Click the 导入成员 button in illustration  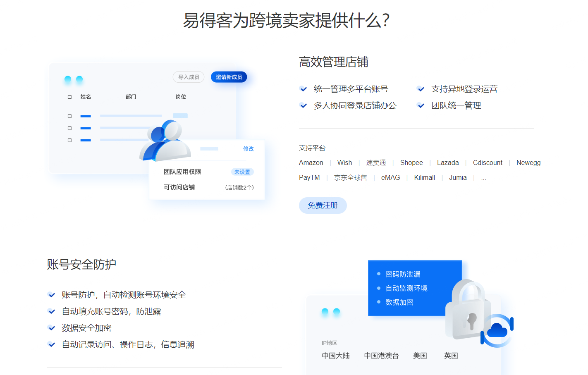pyautogui.click(x=189, y=77)
